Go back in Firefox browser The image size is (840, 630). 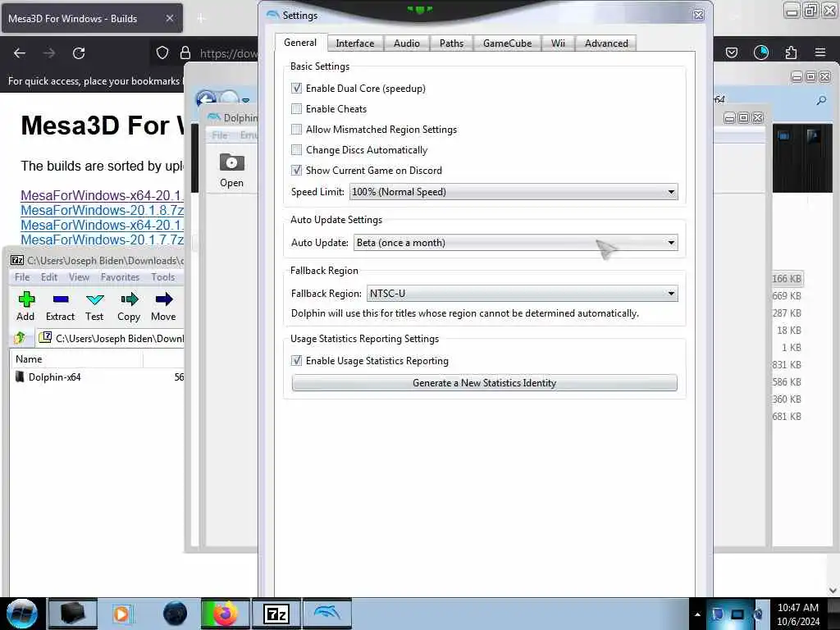pyautogui.click(x=20, y=53)
